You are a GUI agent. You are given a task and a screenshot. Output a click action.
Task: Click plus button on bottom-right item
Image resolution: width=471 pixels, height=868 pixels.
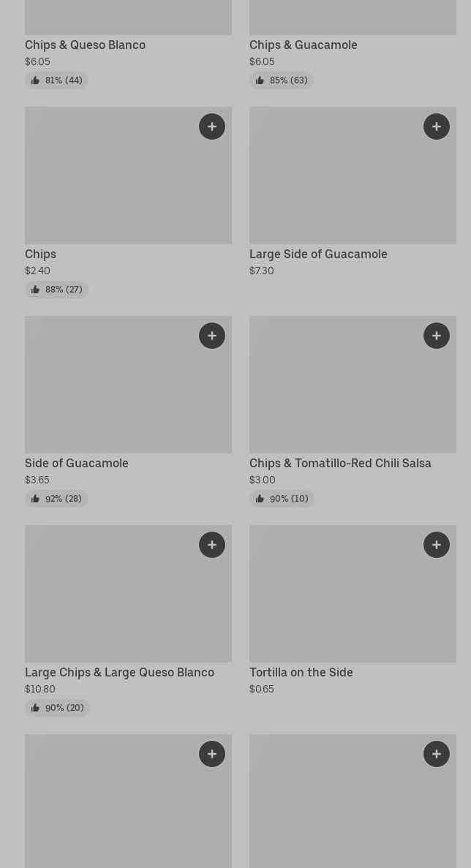[437, 754]
